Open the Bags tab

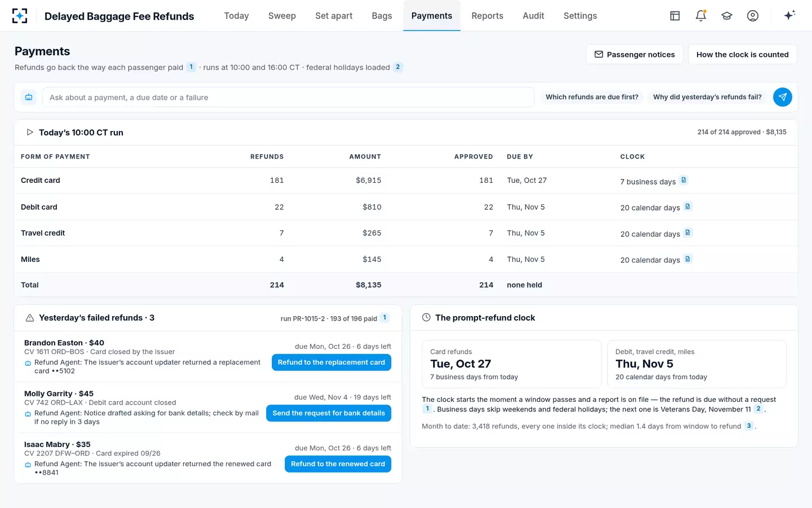click(x=382, y=16)
